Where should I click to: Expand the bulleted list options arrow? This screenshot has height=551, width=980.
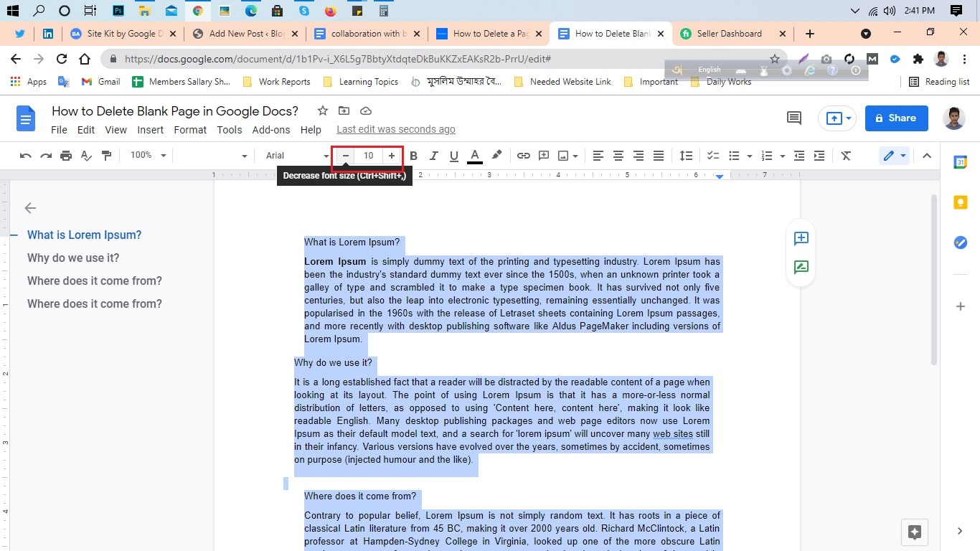750,155
